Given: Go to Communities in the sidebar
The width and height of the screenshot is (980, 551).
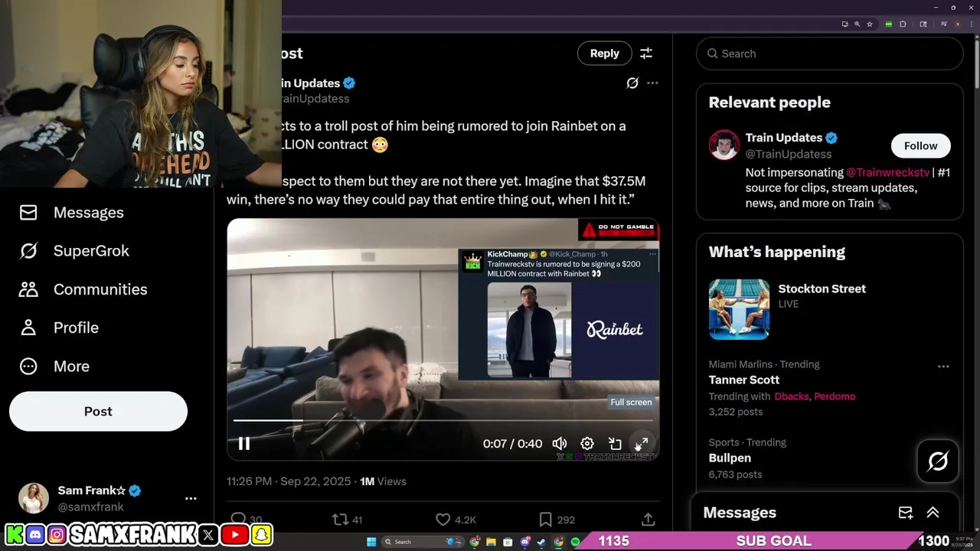Looking at the screenshot, I should [83, 289].
